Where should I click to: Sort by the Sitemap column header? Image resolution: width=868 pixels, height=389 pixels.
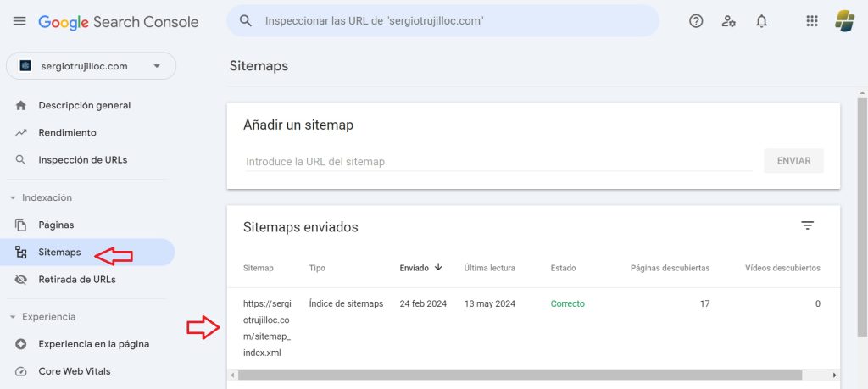point(258,268)
